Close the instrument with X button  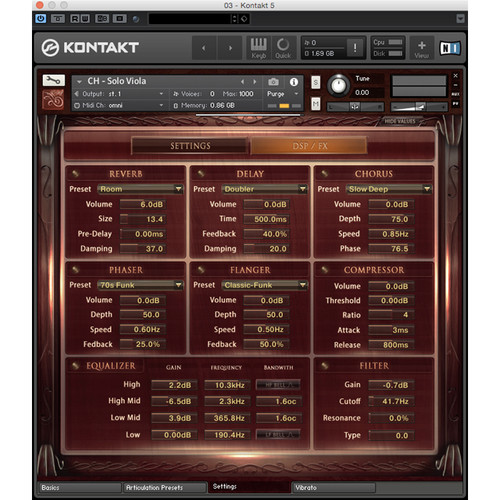coord(455,76)
